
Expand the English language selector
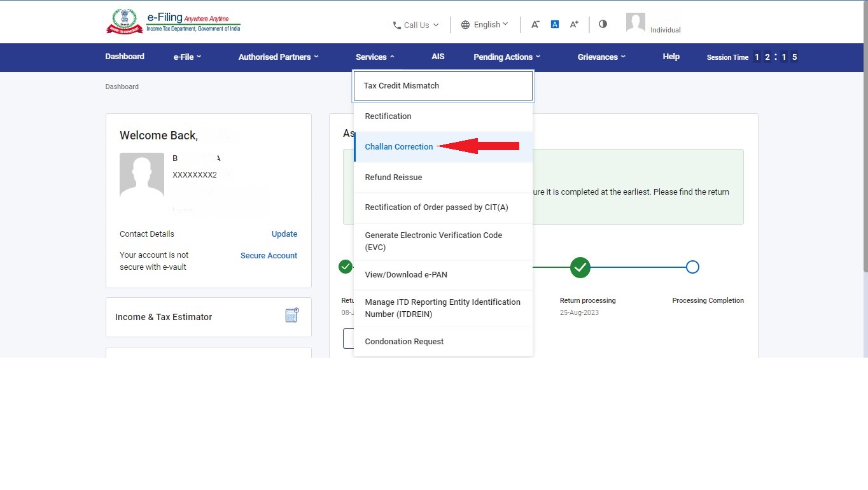(485, 25)
